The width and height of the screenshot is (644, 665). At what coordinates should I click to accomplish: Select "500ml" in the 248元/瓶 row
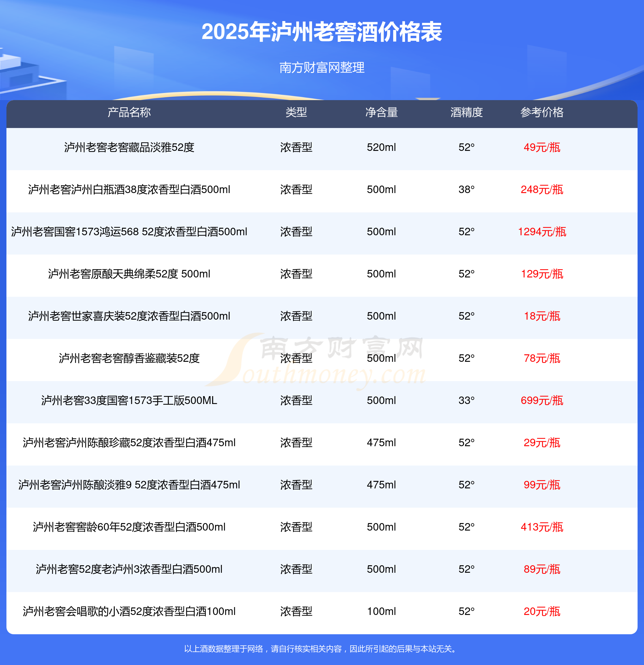[381, 189]
